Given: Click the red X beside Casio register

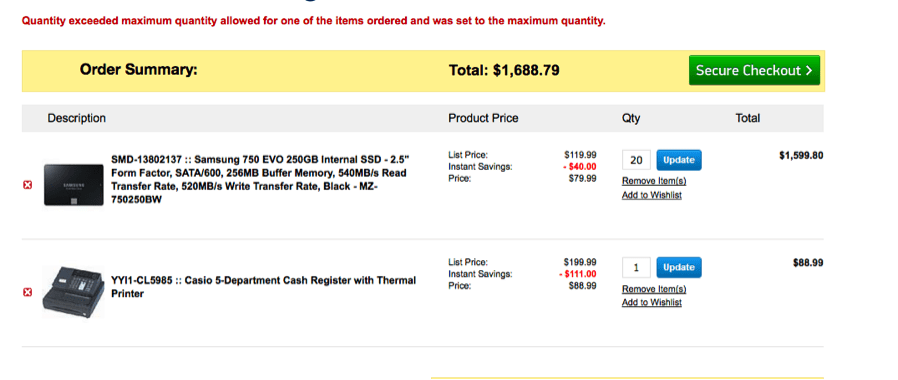Looking at the screenshot, I should (x=27, y=293).
